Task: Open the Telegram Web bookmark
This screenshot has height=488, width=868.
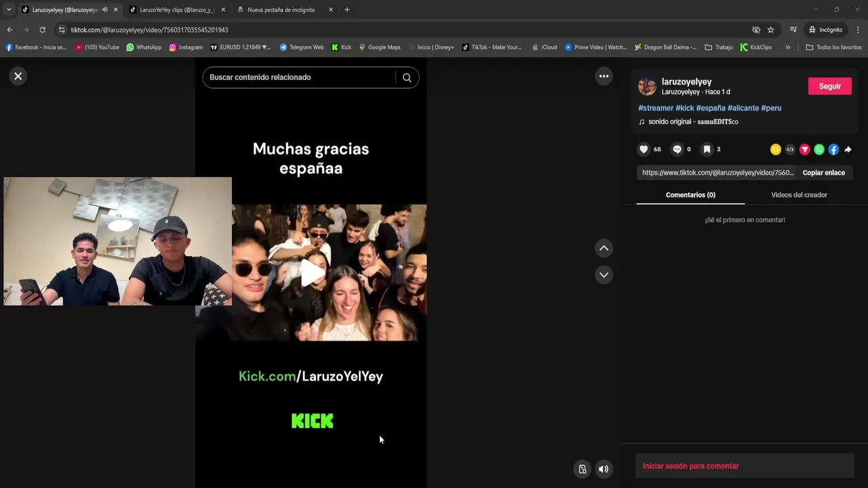Action: pos(302,47)
